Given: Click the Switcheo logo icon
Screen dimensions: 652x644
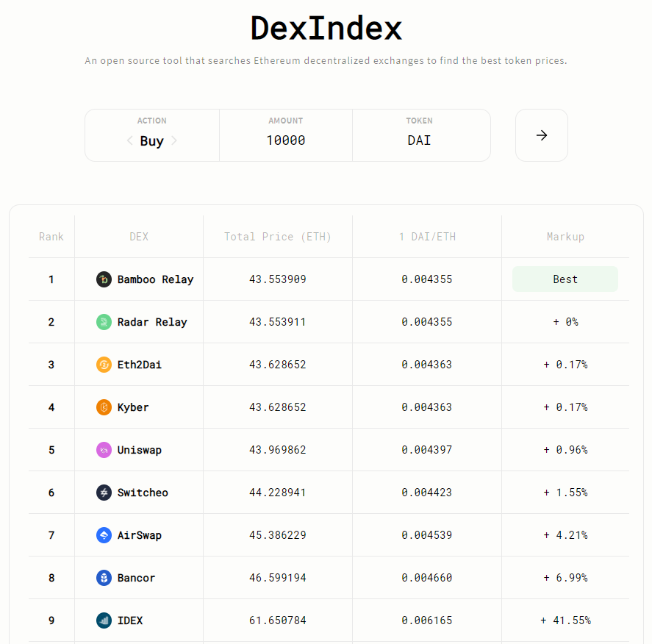Looking at the screenshot, I should point(104,493).
